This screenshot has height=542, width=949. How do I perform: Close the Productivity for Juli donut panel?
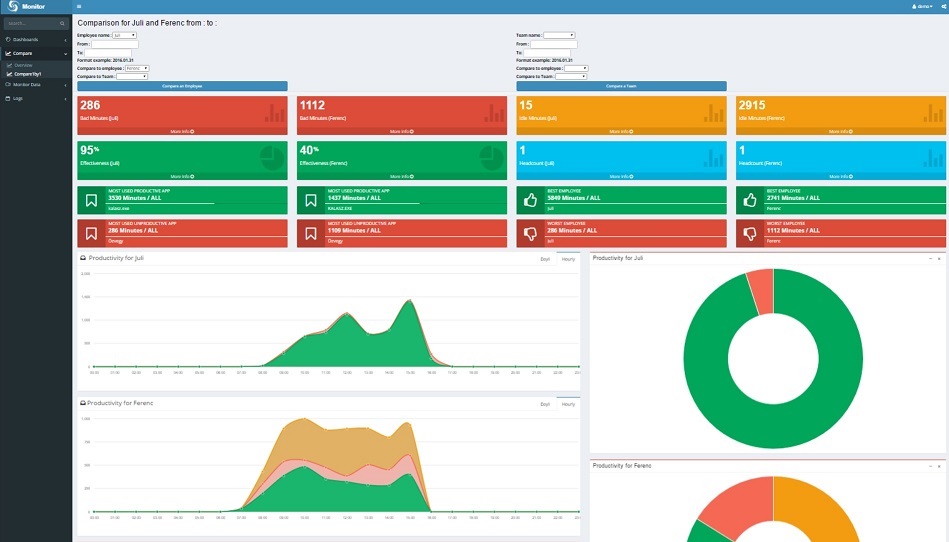point(939,258)
